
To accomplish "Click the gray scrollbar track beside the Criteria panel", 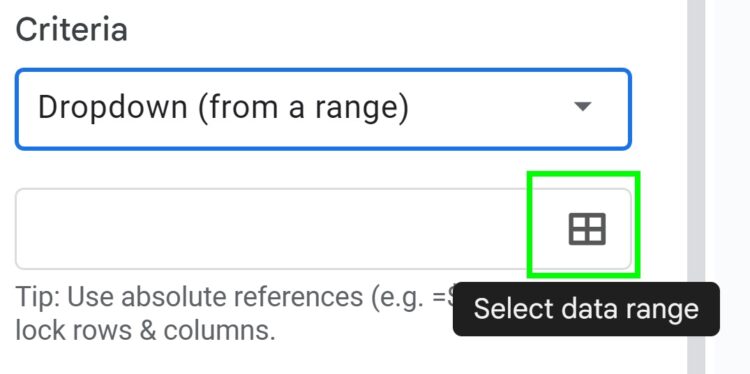I will (x=695, y=187).
